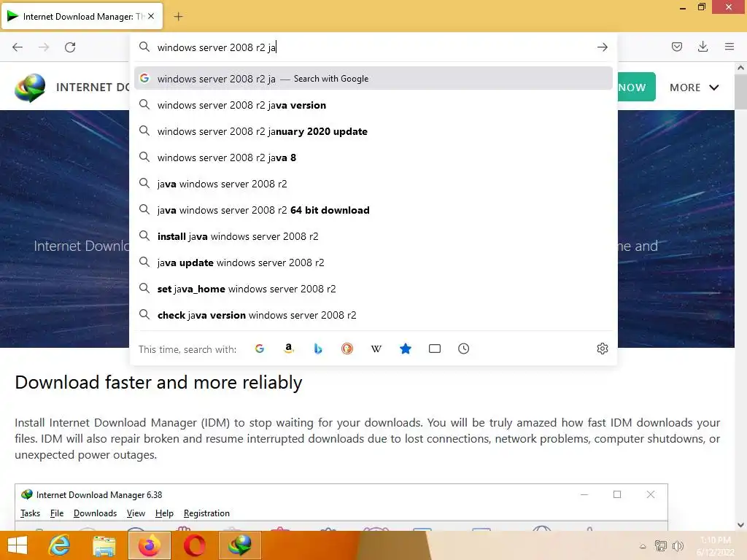Expand the MORE dropdown on the page
Viewport: 747px width, 560px height.
[694, 87]
